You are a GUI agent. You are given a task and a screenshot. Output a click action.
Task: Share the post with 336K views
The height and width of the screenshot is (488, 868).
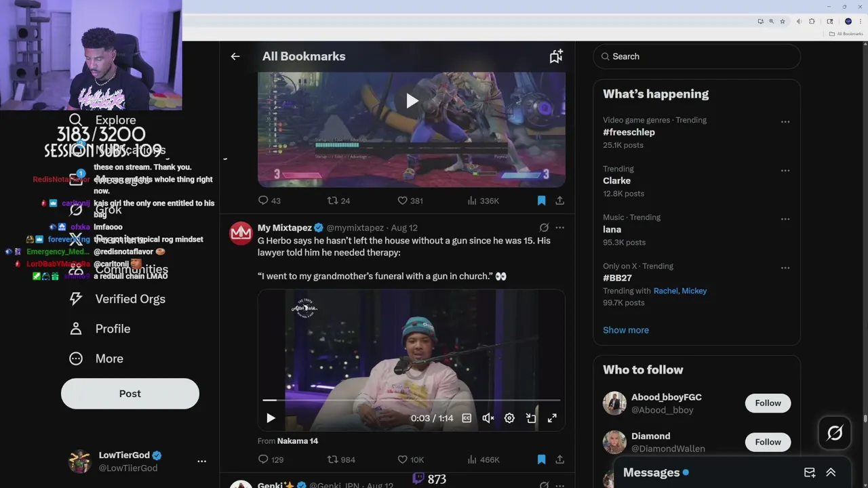tap(559, 201)
